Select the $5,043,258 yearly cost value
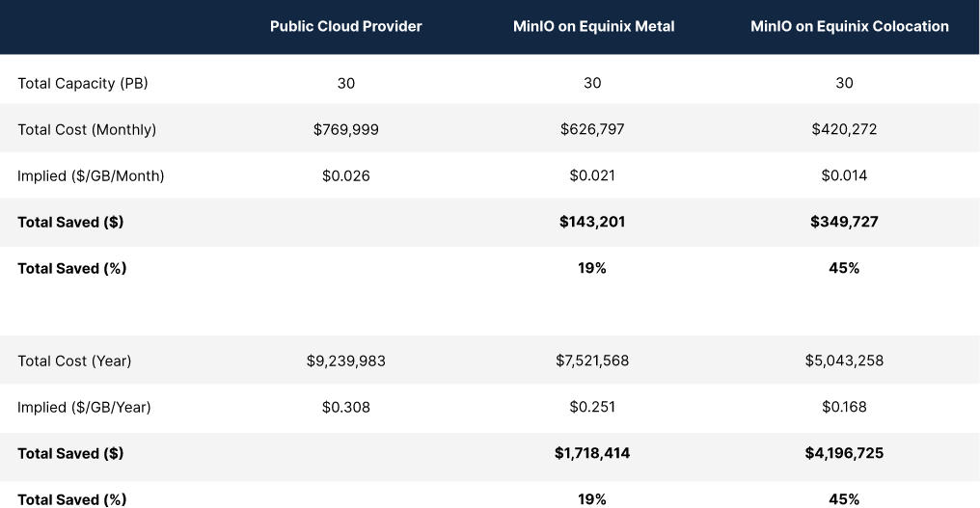This screenshot has height=508, width=980. pos(844,361)
